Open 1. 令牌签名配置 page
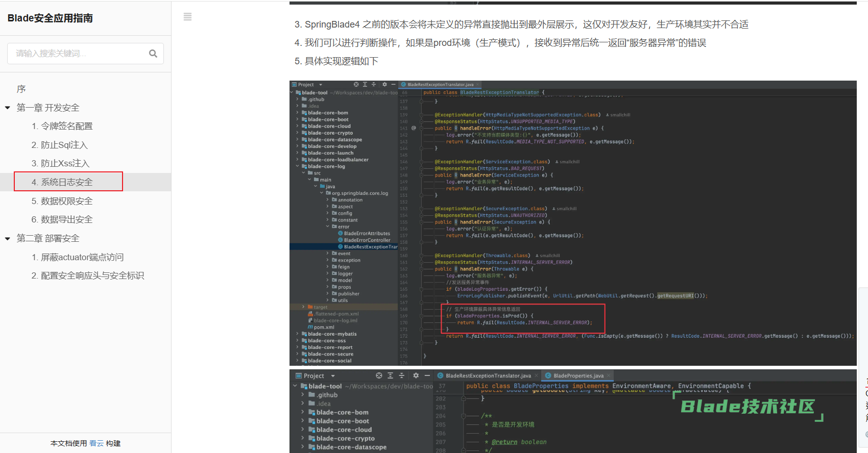This screenshot has width=868, height=453. click(x=62, y=126)
